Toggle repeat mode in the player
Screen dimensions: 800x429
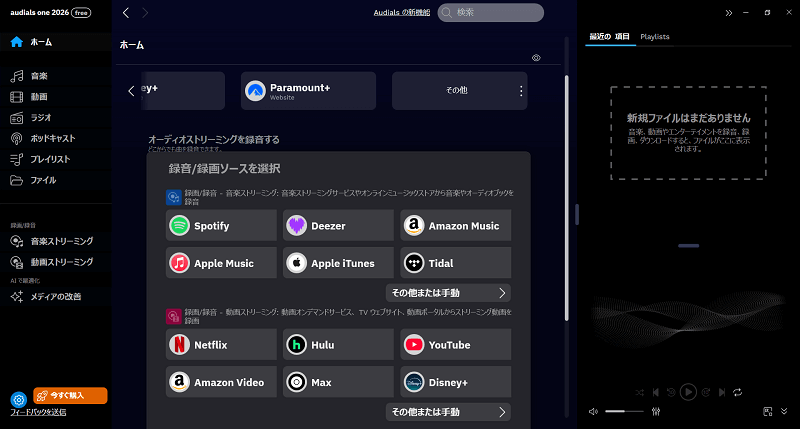pos(735,393)
